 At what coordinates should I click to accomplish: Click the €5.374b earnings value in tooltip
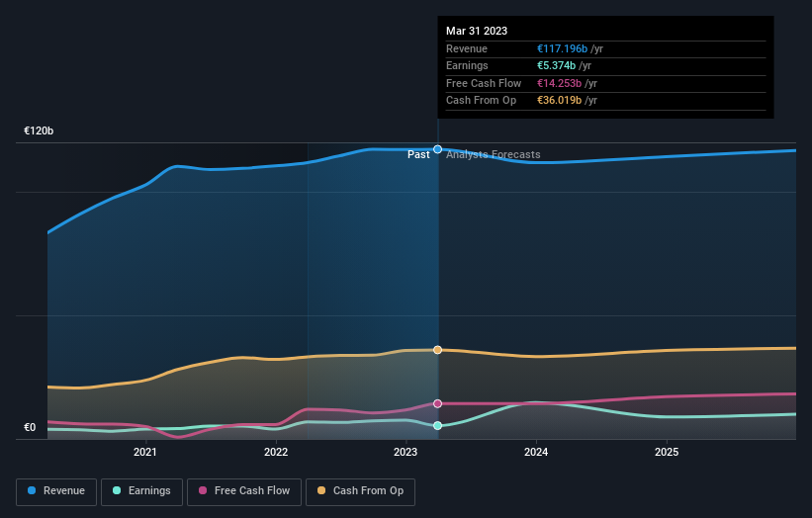pos(556,65)
